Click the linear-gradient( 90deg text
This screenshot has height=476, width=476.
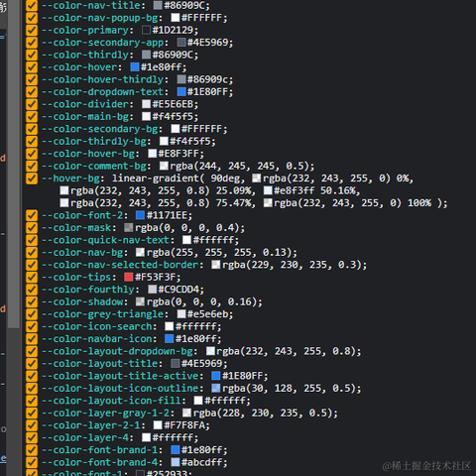(x=176, y=178)
